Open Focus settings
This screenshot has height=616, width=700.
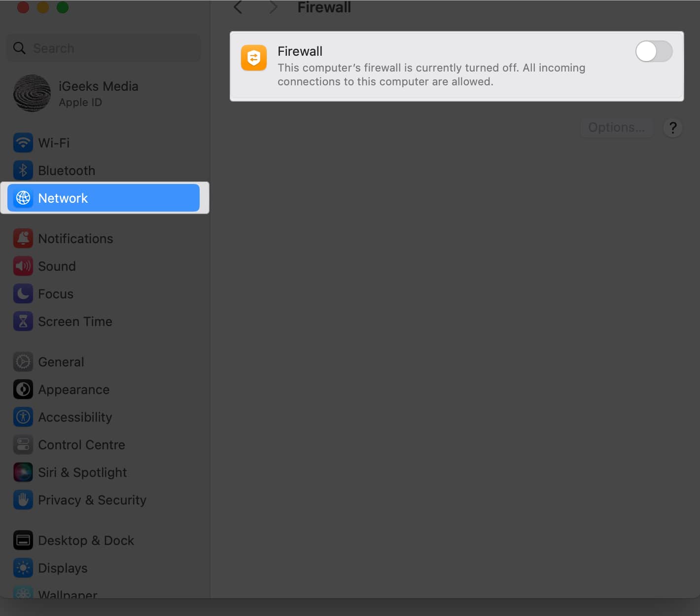click(x=104, y=294)
